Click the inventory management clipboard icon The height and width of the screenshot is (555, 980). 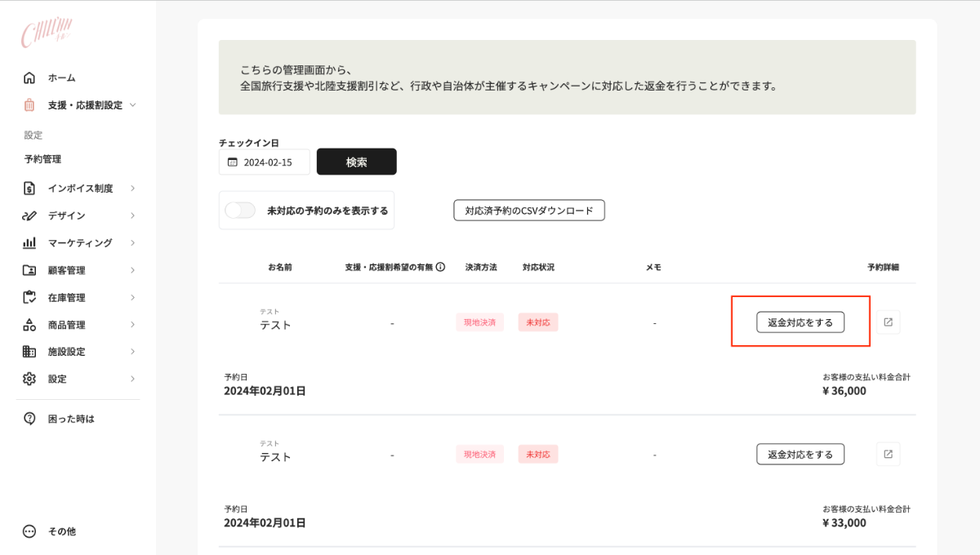coord(29,298)
